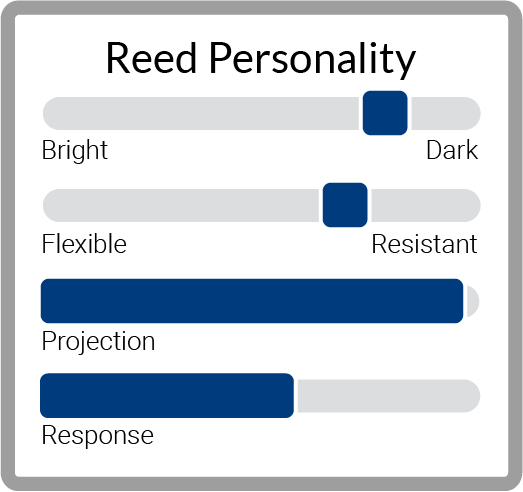Click the Bright/Dark track right of the handle
The width and height of the screenshot is (523, 492).
pos(446,113)
